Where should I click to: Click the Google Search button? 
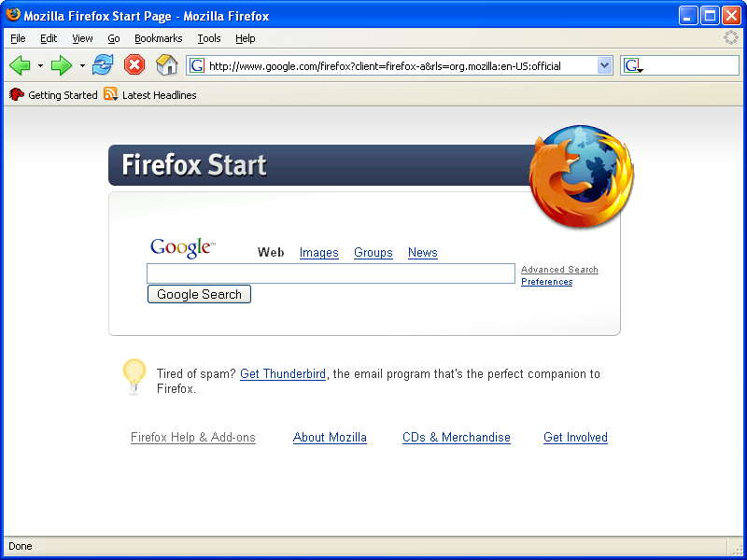tap(199, 294)
